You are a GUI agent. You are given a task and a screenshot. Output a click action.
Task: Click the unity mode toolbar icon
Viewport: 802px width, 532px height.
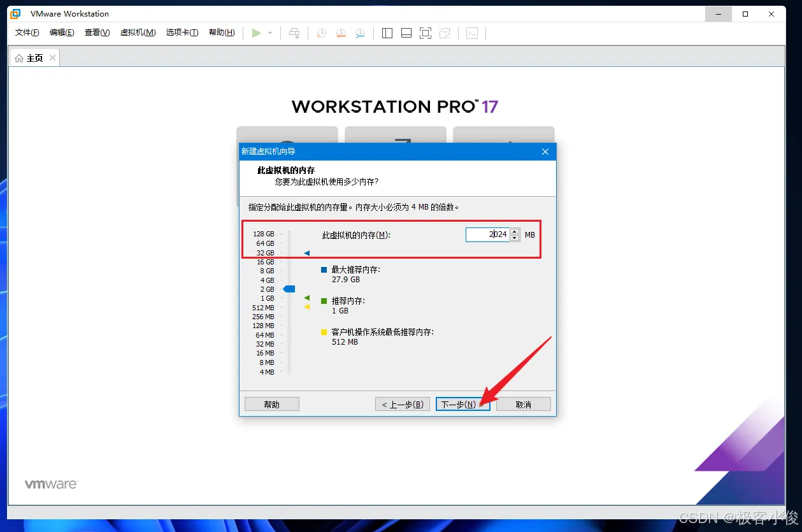445,33
